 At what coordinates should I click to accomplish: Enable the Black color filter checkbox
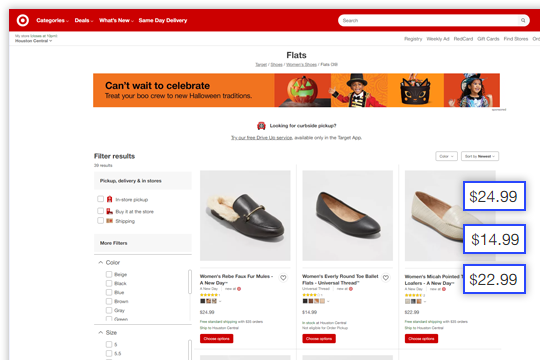click(109, 283)
